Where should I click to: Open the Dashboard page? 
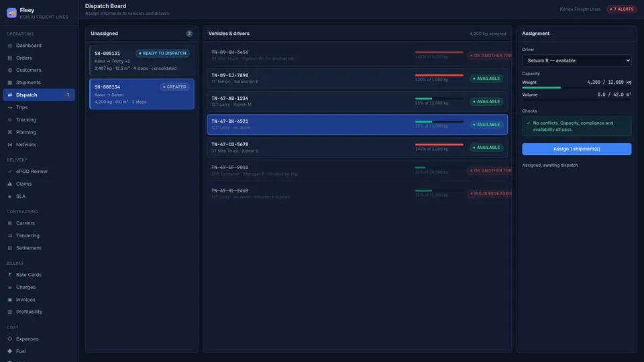[39, 46]
